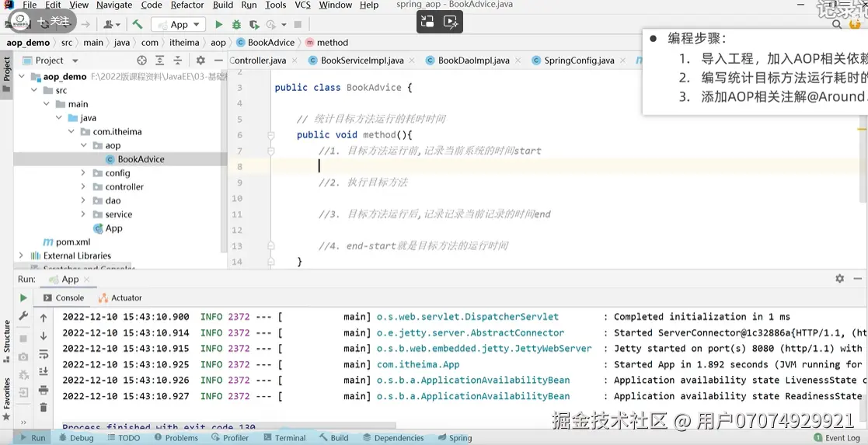
Task: Toggle the Event Log tool window button
Action: pyautogui.click(x=837, y=438)
